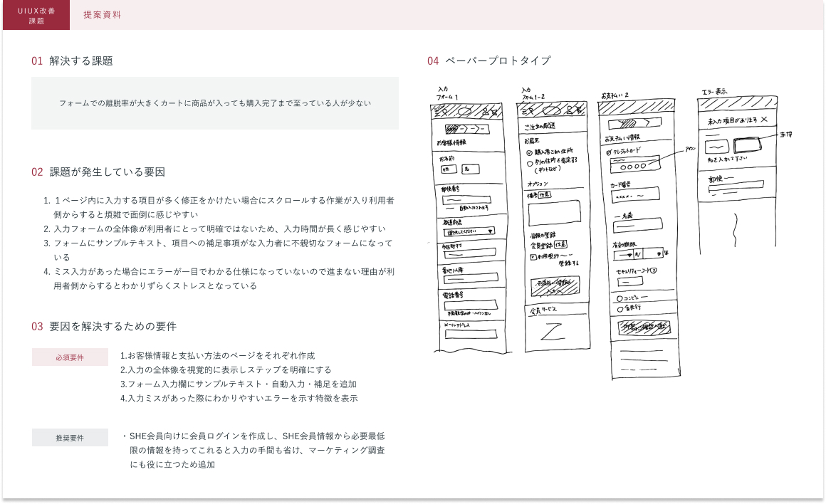
Task: Select the UIUX改善課題 tab
Action: 36,15
